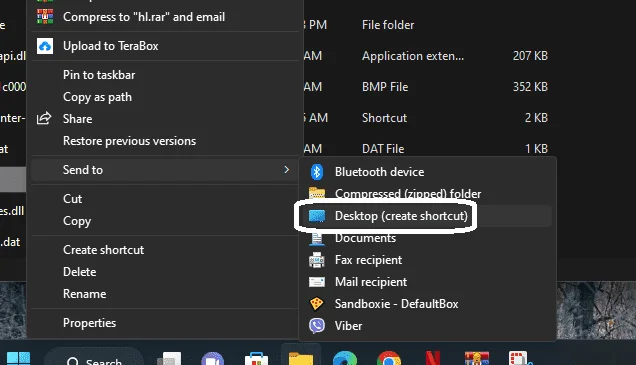Open File Explorer from the taskbar
636x365 pixels.
(x=301, y=359)
